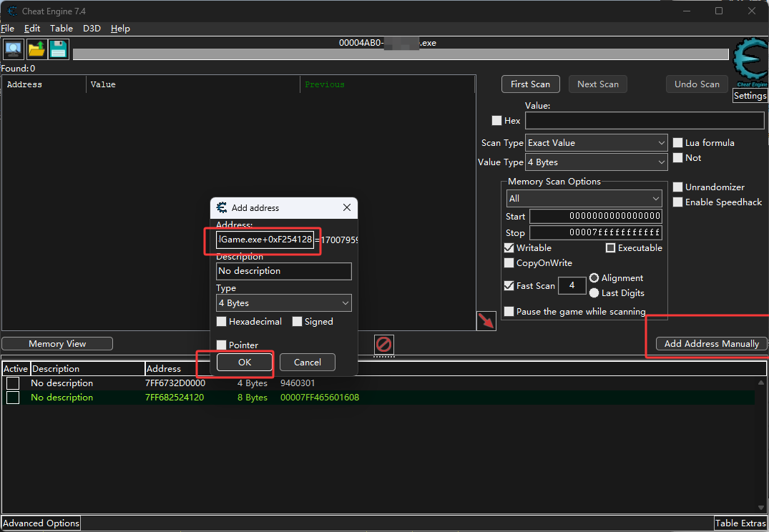Toggle the Not checkbox
Screen dimensions: 769x532
677,158
